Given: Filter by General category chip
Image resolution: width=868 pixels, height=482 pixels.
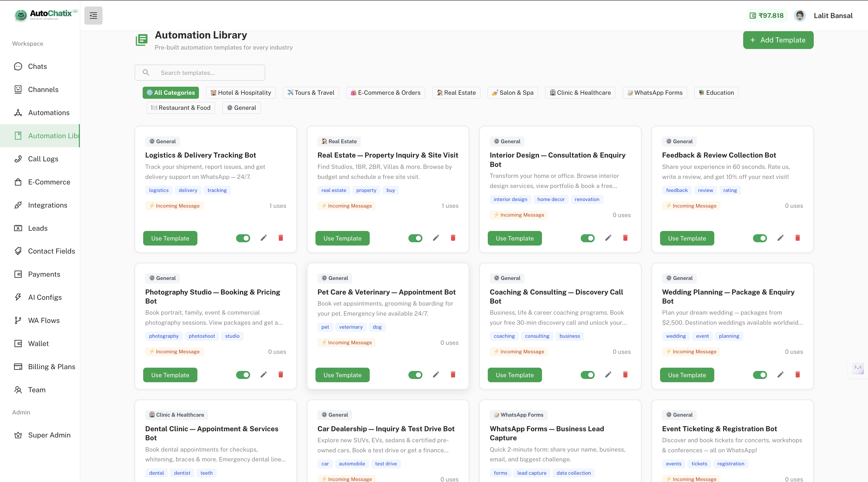Looking at the screenshot, I should pyautogui.click(x=242, y=108).
